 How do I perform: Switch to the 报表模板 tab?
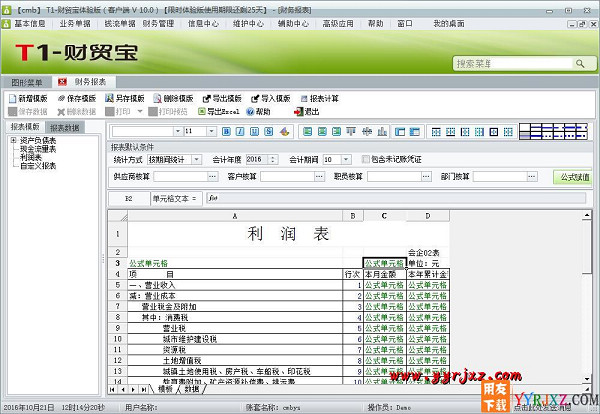pos(25,127)
